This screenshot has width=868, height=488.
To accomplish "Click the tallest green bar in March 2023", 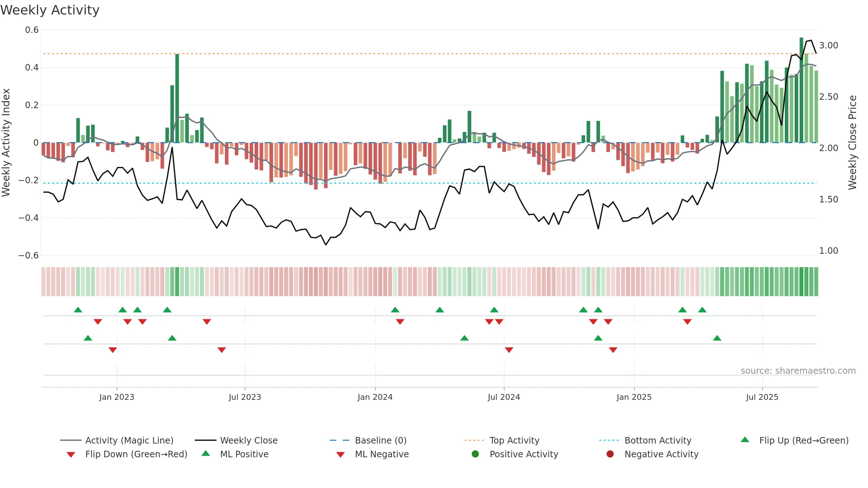I will [177, 98].
